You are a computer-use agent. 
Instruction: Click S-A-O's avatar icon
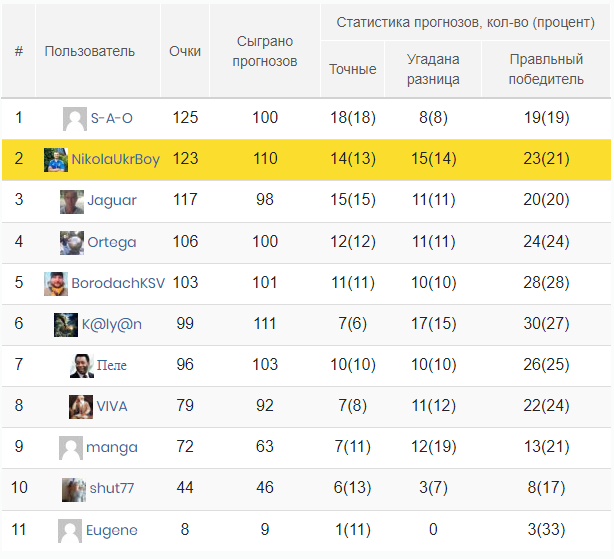[x=74, y=119]
